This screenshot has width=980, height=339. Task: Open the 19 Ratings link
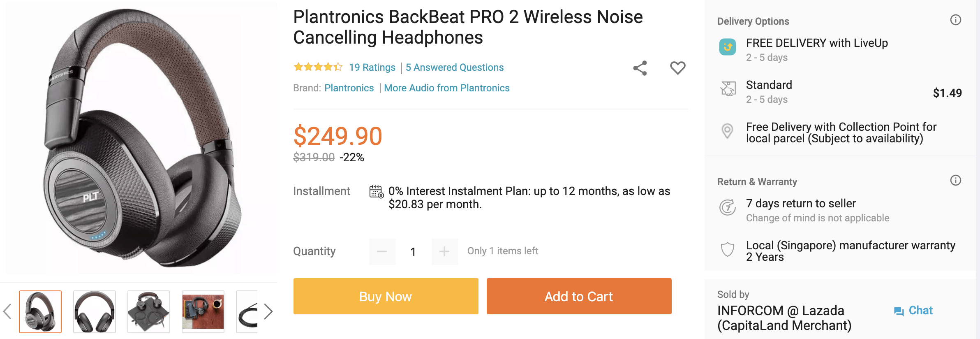pyautogui.click(x=372, y=67)
